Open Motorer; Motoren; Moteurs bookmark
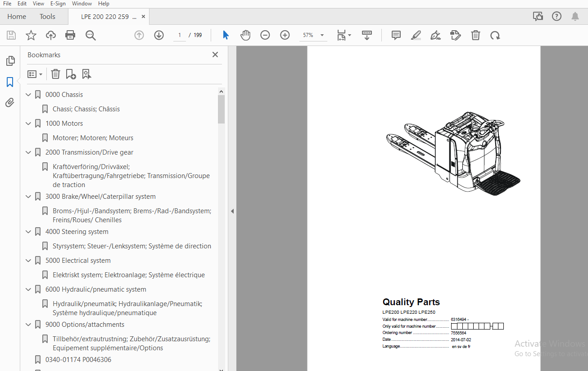This screenshot has height=371, width=588. (x=93, y=138)
